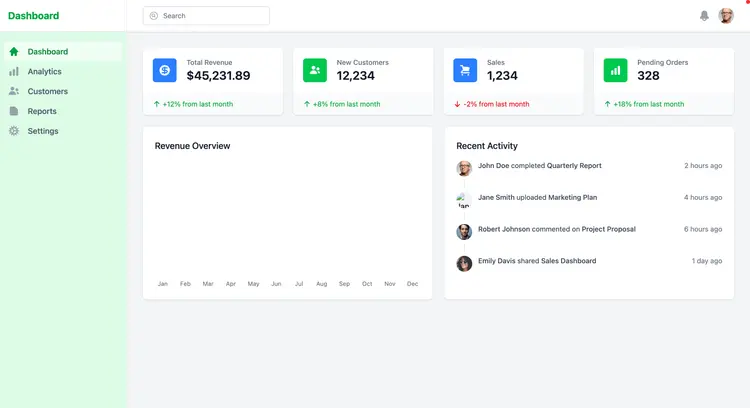Go to the Analytics menu item
750x408 pixels.
pyautogui.click(x=63, y=71)
